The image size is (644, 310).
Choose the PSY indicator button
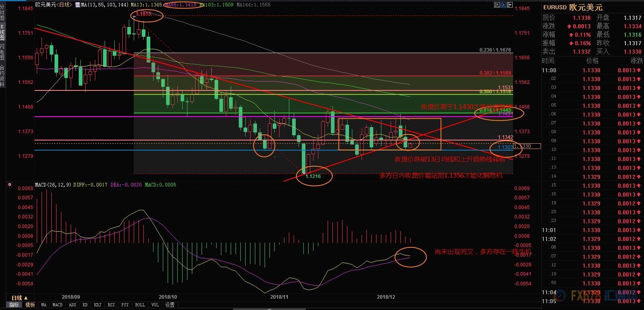125,305
